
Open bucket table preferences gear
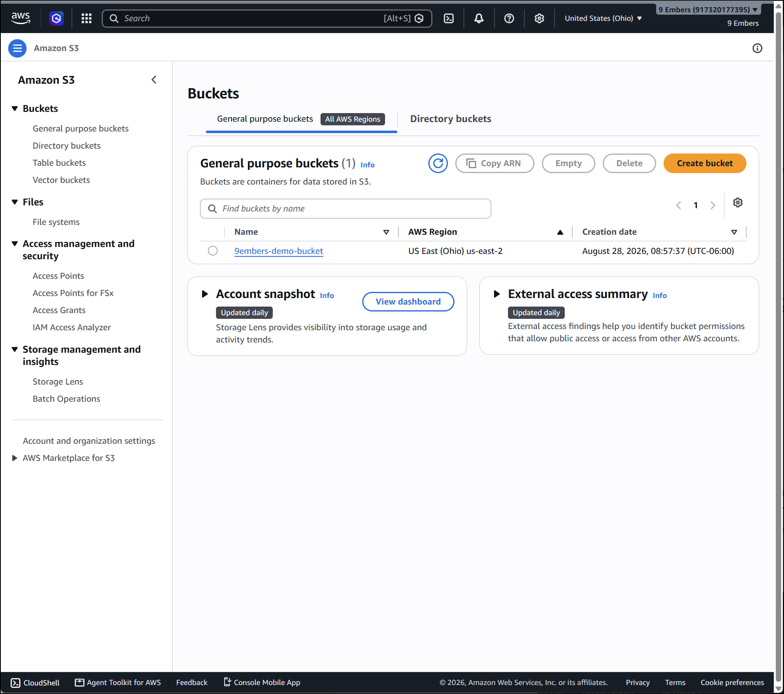pos(738,202)
